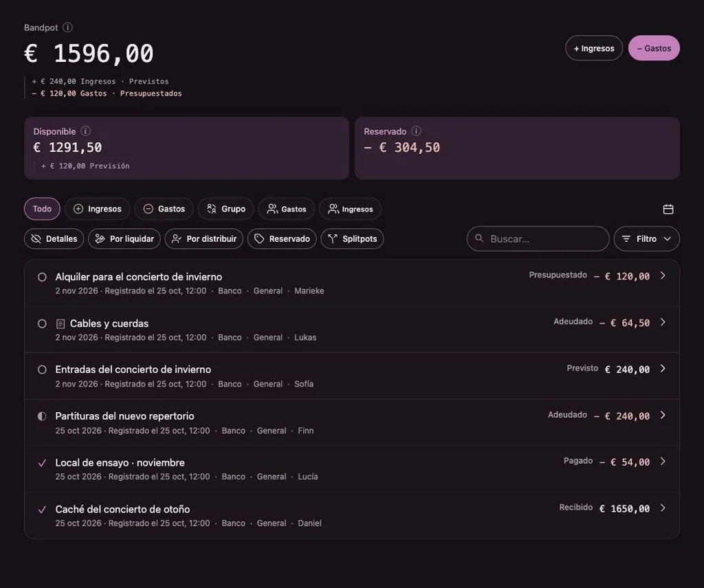Add income with the + Ingresos button
This screenshot has height=588, width=704.
[593, 48]
